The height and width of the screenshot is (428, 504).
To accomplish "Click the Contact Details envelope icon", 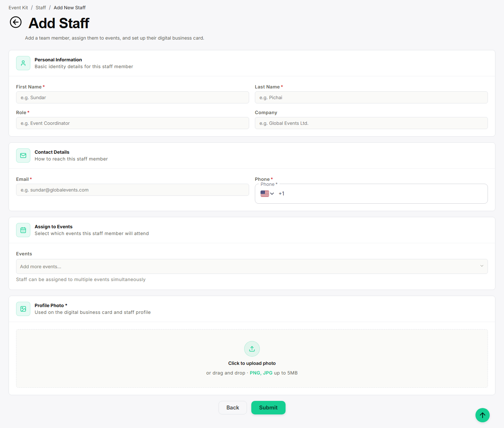I will [x=23, y=156].
